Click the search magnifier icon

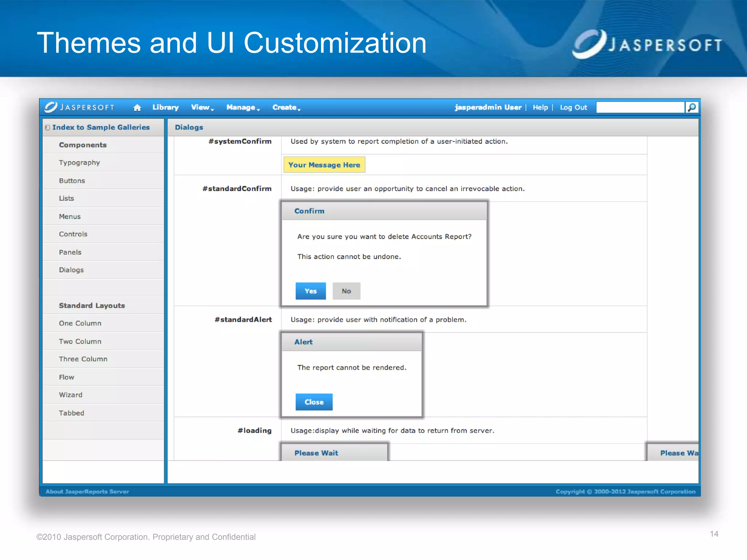click(692, 107)
